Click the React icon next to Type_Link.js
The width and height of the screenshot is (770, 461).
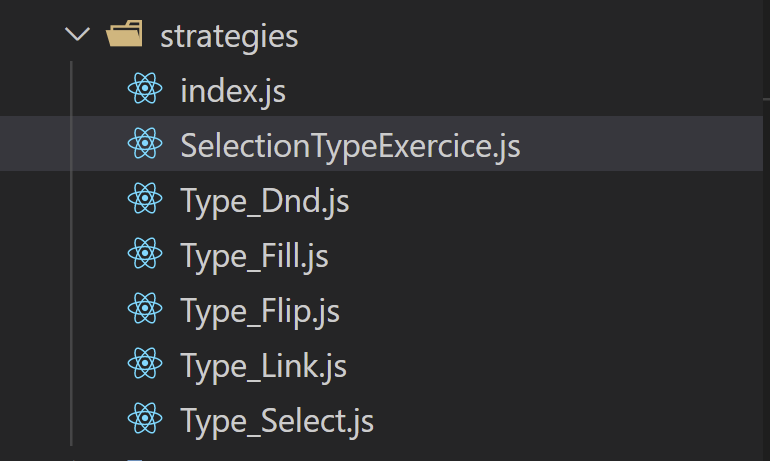coord(145,366)
